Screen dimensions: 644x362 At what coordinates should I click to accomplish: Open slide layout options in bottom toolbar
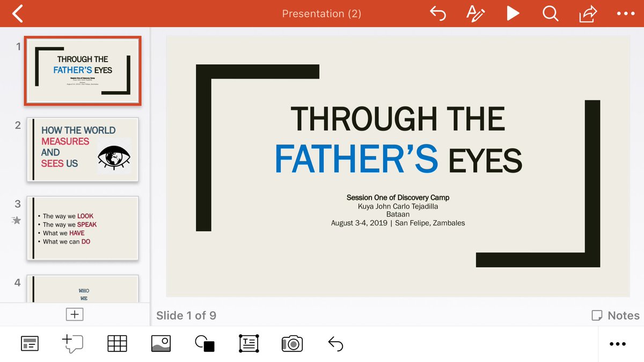(x=30, y=344)
